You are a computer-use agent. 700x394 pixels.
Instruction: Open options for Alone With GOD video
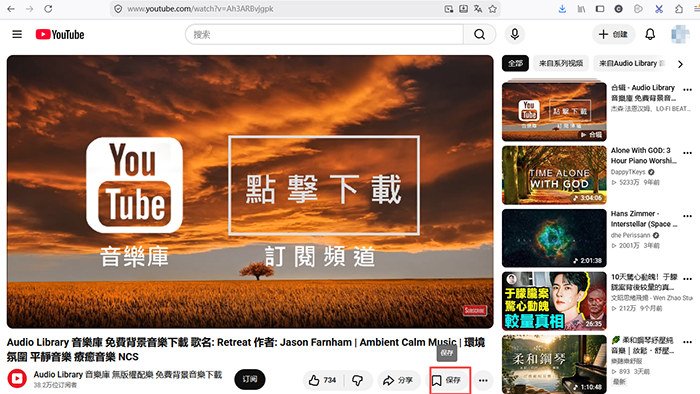[688, 153]
